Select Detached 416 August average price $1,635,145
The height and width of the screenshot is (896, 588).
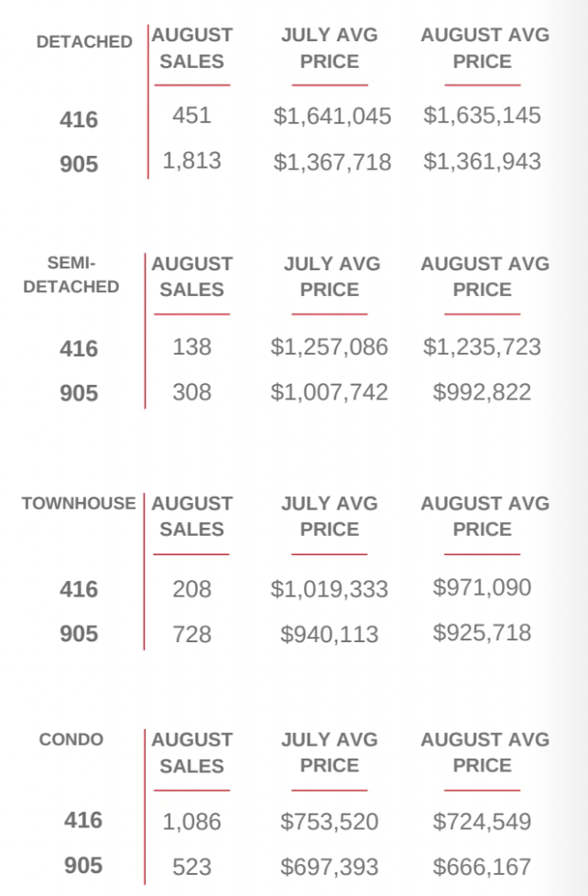(x=482, y=115)
